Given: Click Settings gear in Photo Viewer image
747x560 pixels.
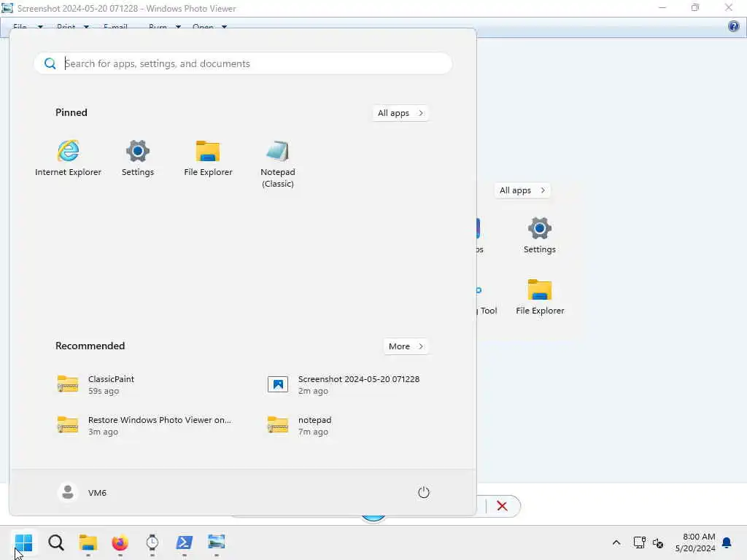Looking at the screenshot, I should [x=539, y=229].
